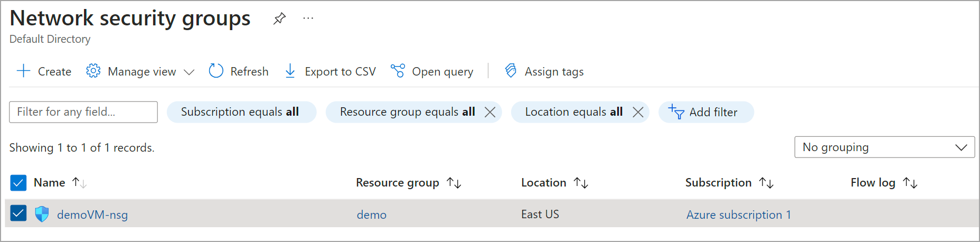The height and width of the screenshot is (242, 980).
Task: Sort by Subscription column header
Action: pyautogui.click(x=718, y=183)
